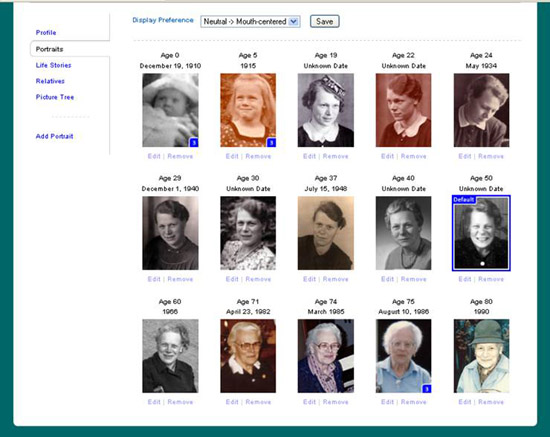This screenshot has width=550, height=437.
Task: Remove the Age 74 portrait
Action: pos(336,402)
